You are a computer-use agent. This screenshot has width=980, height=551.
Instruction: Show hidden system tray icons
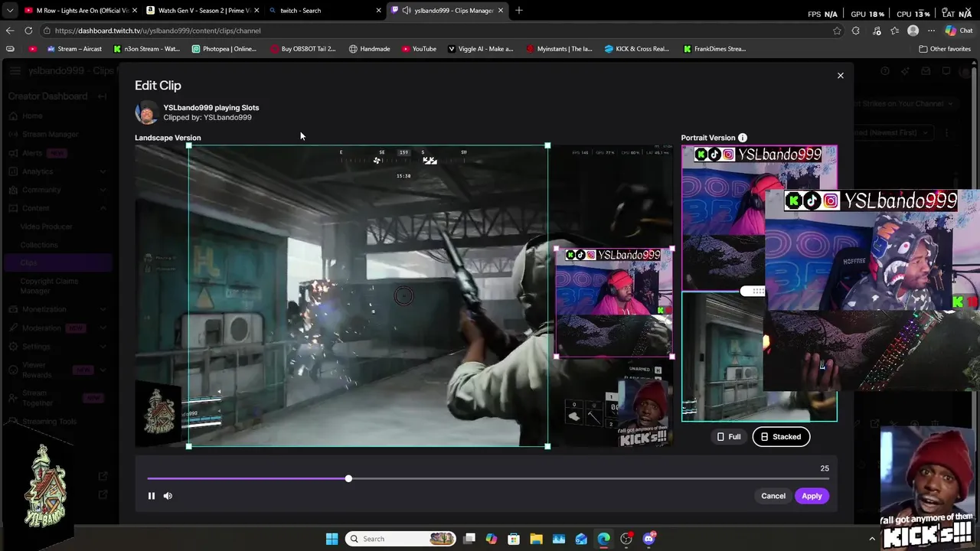871,539
